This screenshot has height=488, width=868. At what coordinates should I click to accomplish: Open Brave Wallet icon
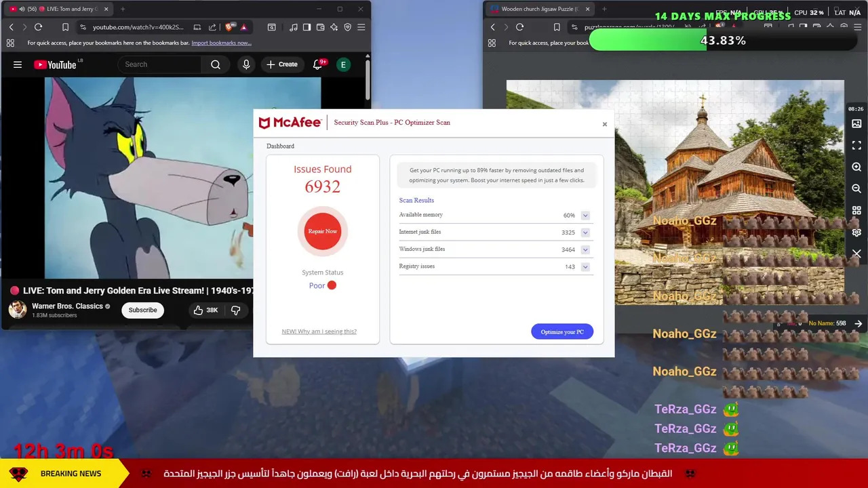pyautogui.click(x=320, y=27)
